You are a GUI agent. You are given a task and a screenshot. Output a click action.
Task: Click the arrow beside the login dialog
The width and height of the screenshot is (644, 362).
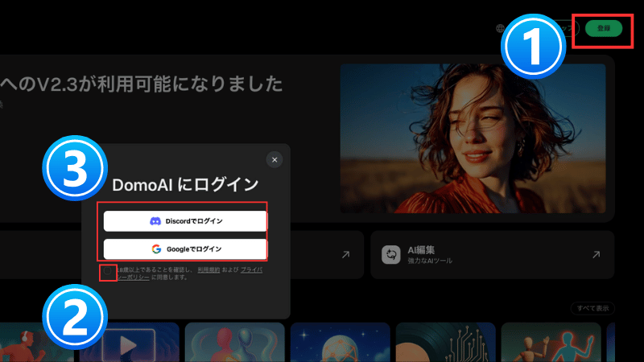[x=346, y=255]
